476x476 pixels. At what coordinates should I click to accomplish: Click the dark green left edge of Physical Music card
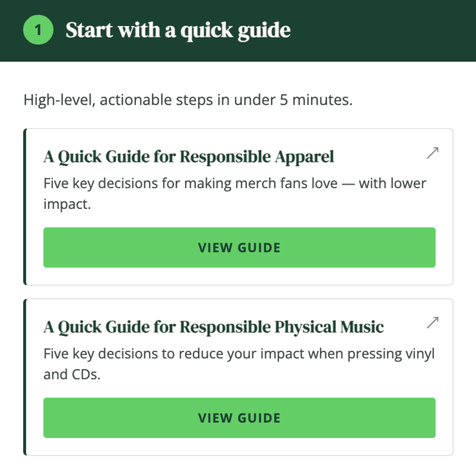25,377
